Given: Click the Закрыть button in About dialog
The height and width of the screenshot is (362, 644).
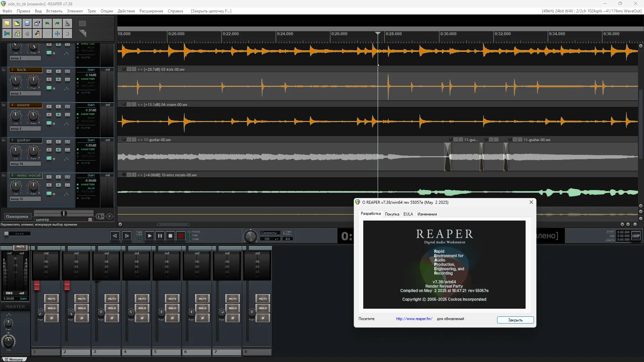Looking at the screenshot, I should [x=515, y=320].
